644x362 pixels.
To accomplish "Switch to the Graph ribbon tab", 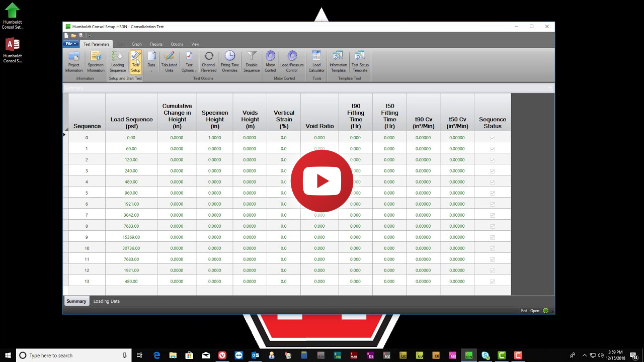I will (136, 44).
